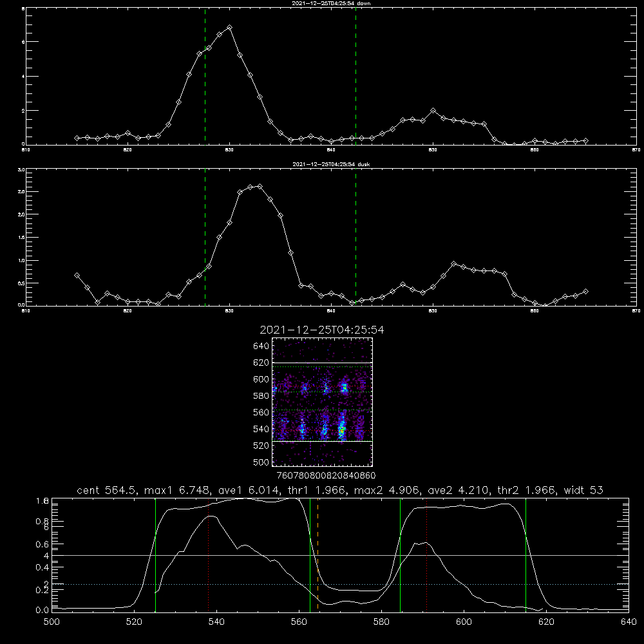
Task: Click the lower solid white line in heatmap
Action: [322, 441]
